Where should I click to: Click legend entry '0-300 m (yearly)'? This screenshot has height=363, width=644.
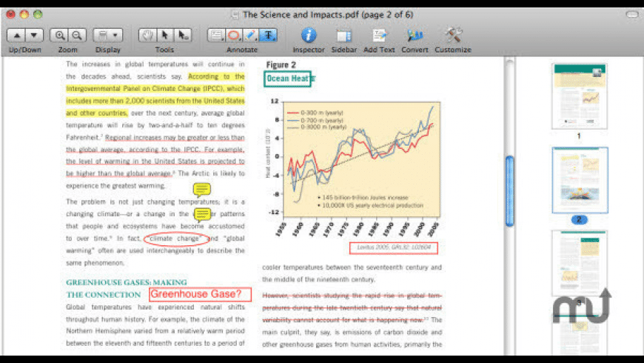315,113
